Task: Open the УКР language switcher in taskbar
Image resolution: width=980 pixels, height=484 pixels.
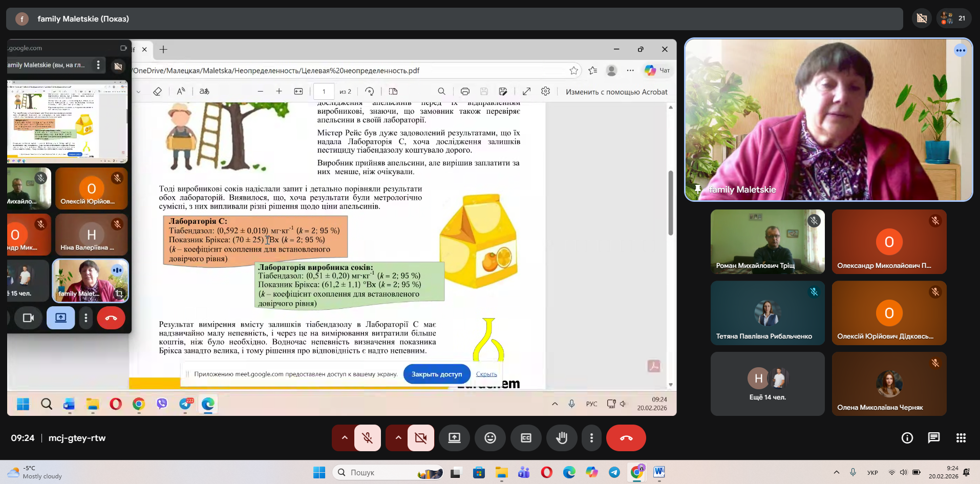Action: click(x=872, y=472)
